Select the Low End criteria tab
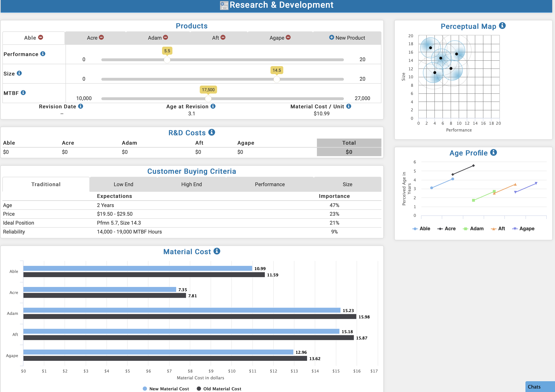 [123, 184]
